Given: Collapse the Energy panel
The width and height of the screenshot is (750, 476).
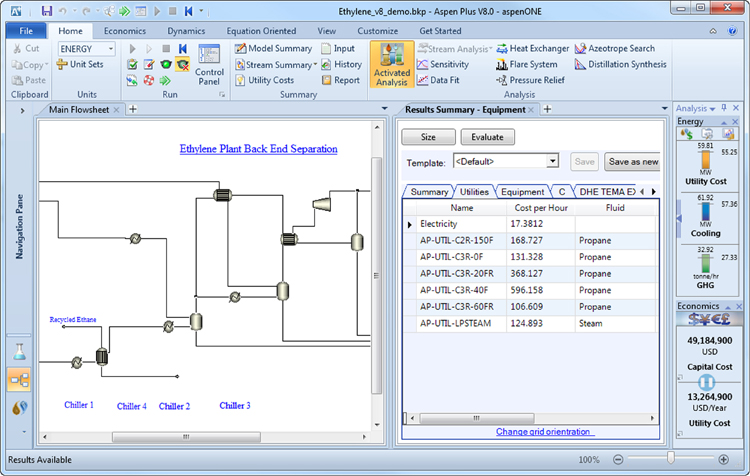Looking at the screenshot, I should 724,122.
